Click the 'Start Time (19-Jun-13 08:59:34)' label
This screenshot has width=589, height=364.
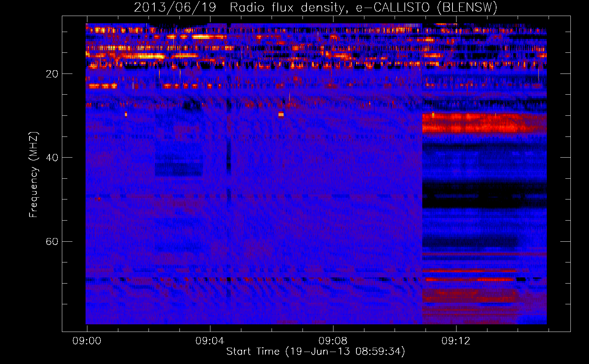316,352
